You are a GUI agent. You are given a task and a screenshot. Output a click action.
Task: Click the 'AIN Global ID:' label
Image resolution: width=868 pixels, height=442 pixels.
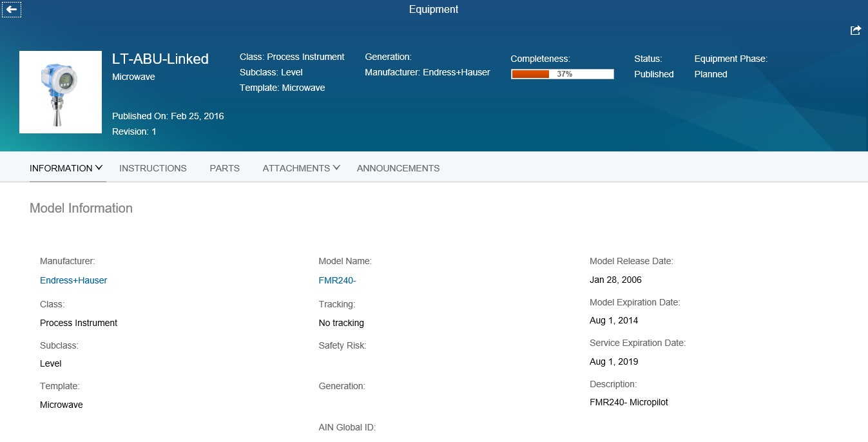click(347, 427)
